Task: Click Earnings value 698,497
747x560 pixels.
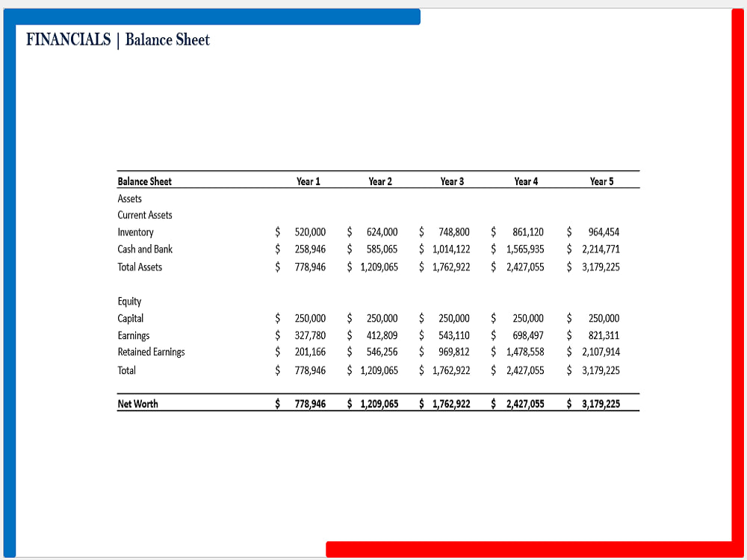Action: point(528,336)
